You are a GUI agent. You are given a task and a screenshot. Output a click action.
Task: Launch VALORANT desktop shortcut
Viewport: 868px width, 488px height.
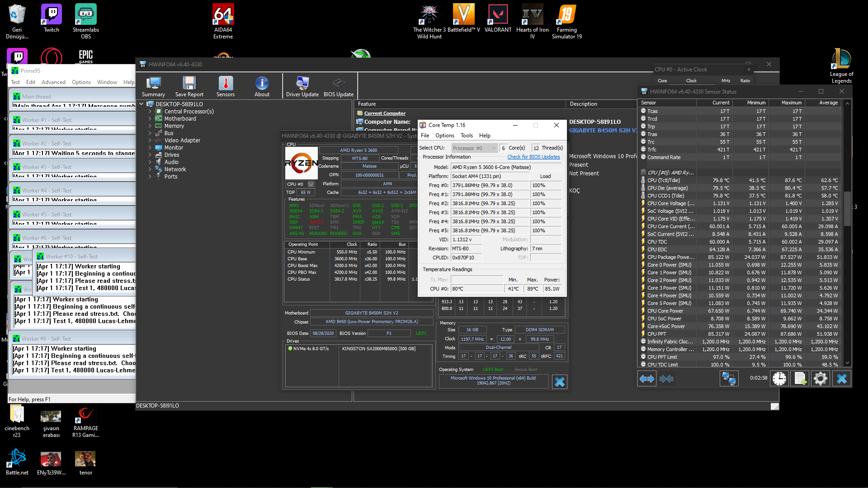tap(498, 19)
